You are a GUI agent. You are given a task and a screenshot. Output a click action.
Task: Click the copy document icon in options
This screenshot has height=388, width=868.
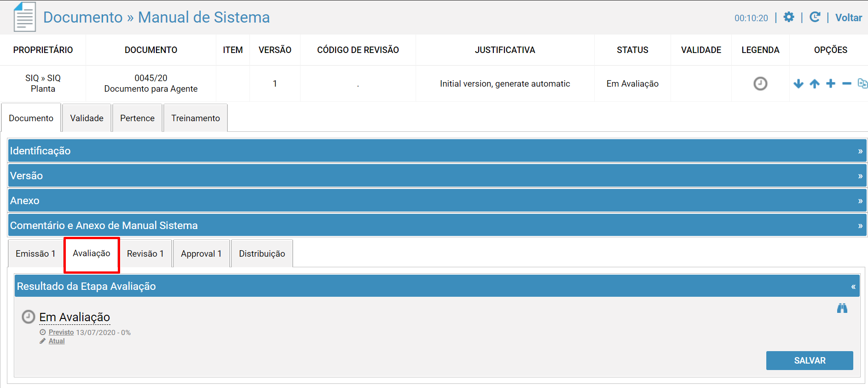point(863,83)
